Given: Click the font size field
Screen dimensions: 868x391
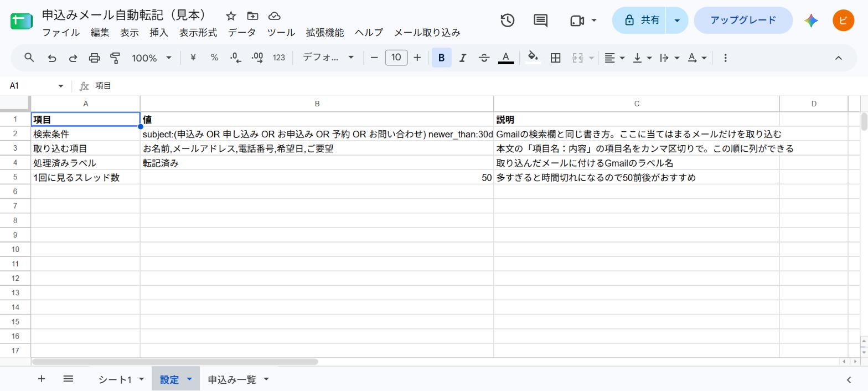Looking at the screenshot, I should pyautogui.click(x=396, y=58).
